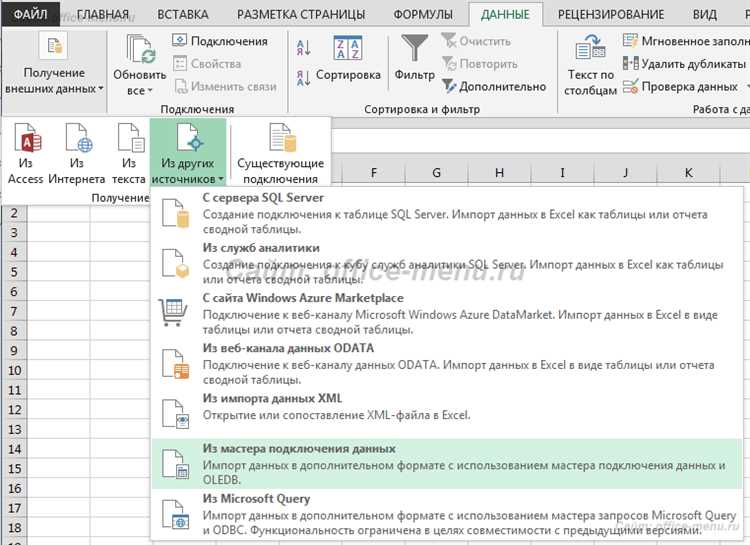
Task: Click the Очистить filter command
Action: click(x=476, y=41)
